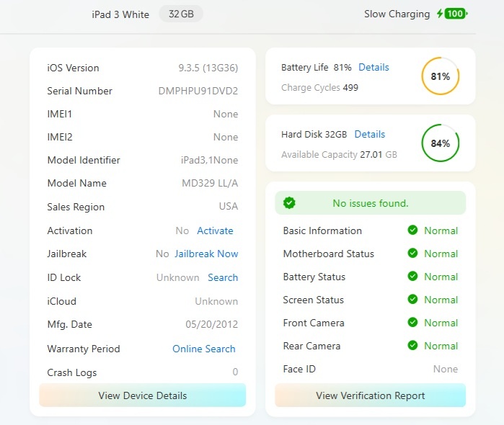
Task: Click the Normal label for Front Camera
Action: 441,323
